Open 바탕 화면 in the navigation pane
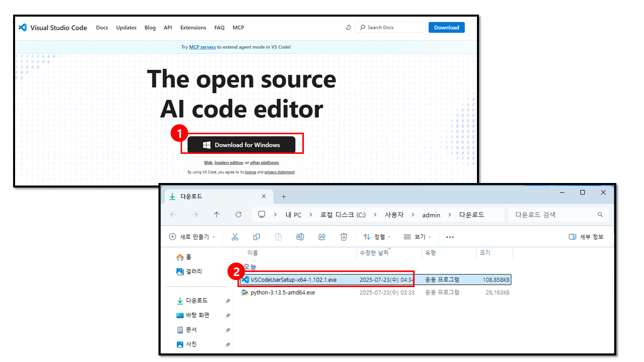 click(193, 315)
